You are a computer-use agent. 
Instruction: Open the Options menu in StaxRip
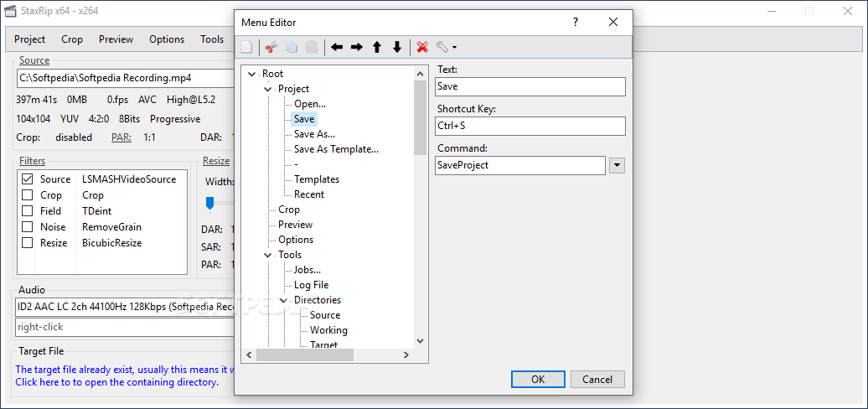coord(167,39)
